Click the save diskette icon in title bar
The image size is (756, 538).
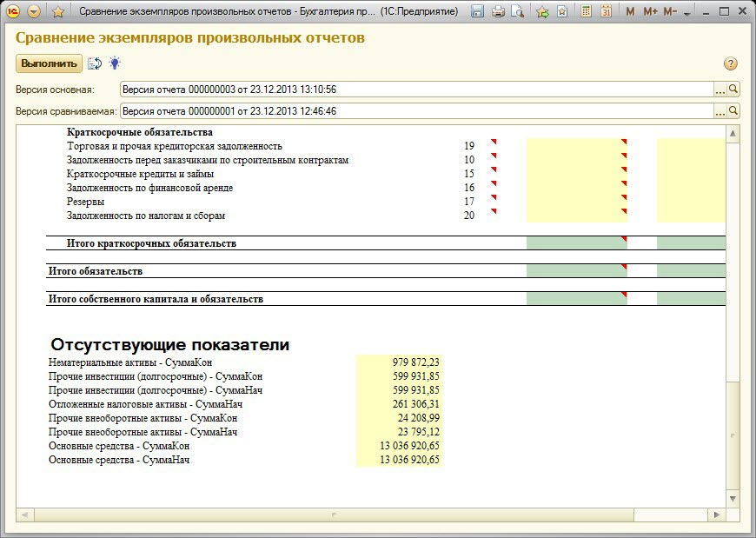coord(477,12)
